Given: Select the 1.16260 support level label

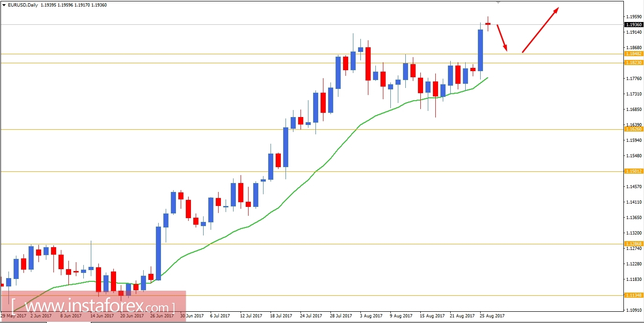Looking at the screenshot, I should [x=634, y=130].
